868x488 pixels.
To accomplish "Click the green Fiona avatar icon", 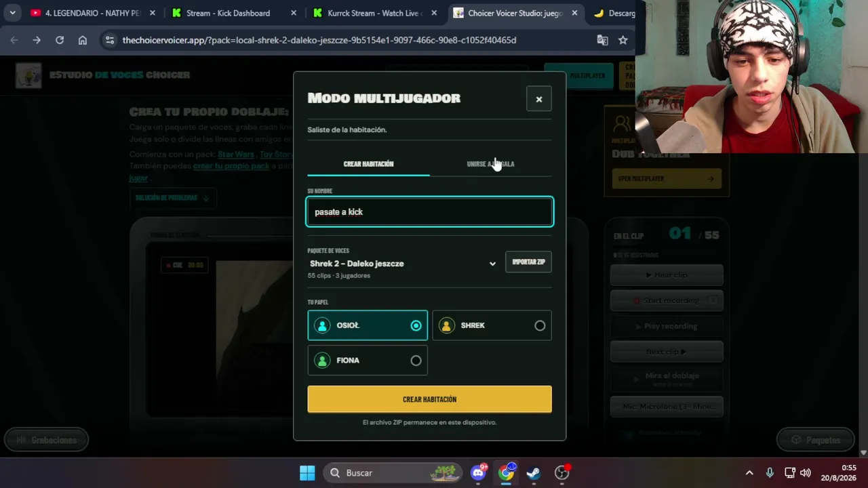I will tap(322, 361).
